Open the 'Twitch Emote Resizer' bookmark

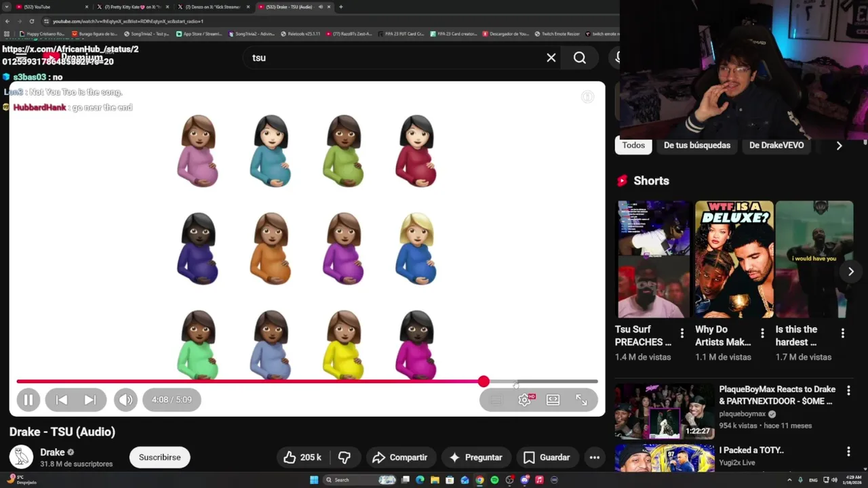click(x=557, y=33)
